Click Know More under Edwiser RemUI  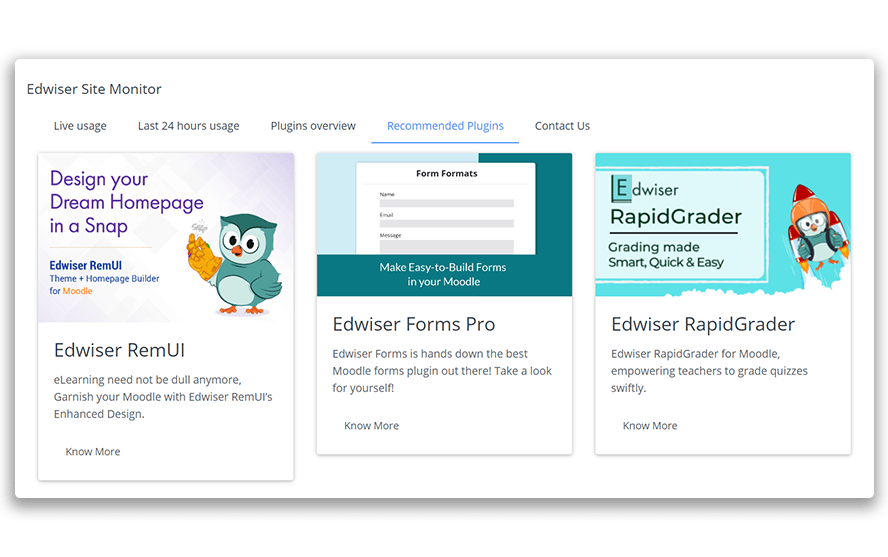[x=93, y=452]
